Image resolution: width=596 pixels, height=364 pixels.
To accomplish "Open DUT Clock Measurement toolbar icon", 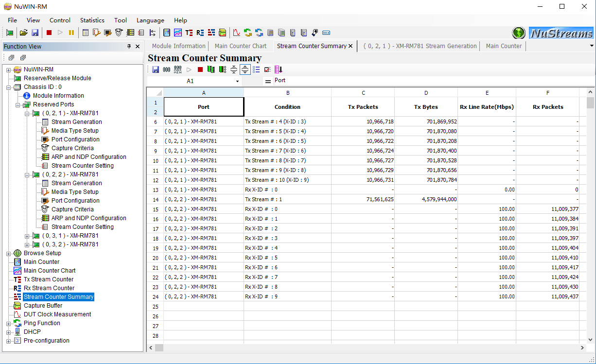I will click(237, 33).
